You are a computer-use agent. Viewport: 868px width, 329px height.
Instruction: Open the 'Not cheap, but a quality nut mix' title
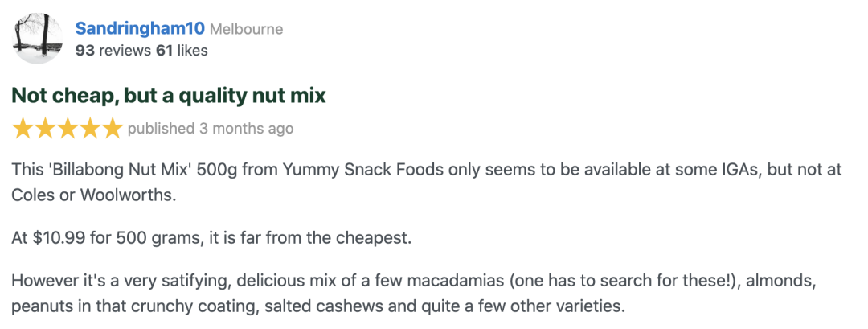[x=169, y=97]
